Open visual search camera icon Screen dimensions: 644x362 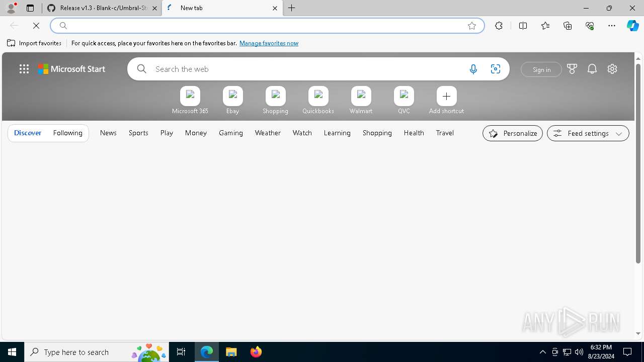pyautogui.click(x=496, y=69)
